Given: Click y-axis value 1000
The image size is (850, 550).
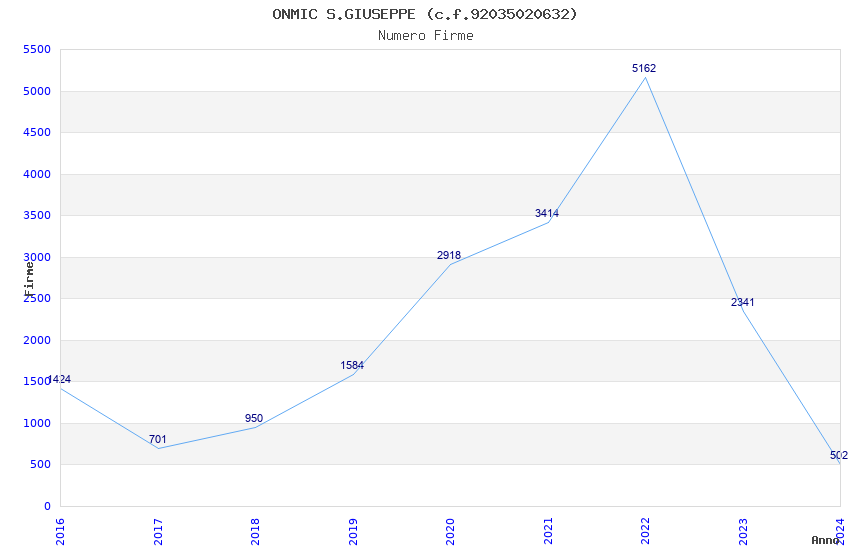Looking at the screenshot, I should 37,423.
